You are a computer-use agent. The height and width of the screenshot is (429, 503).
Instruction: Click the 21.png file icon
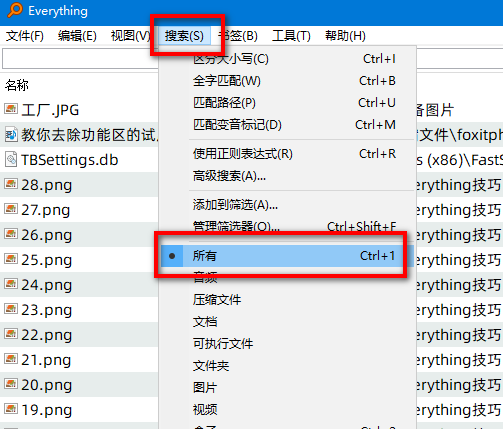pyautogui.click(x=11, y=359)
